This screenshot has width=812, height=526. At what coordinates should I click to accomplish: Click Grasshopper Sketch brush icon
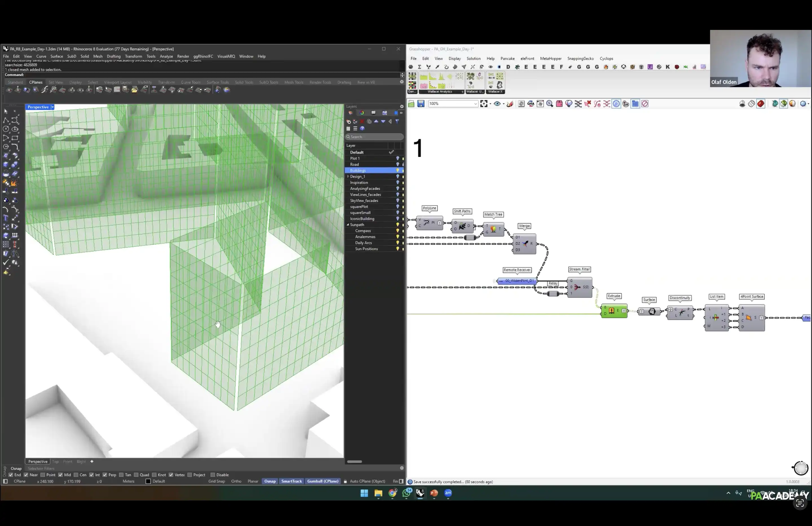click(510, 104)
